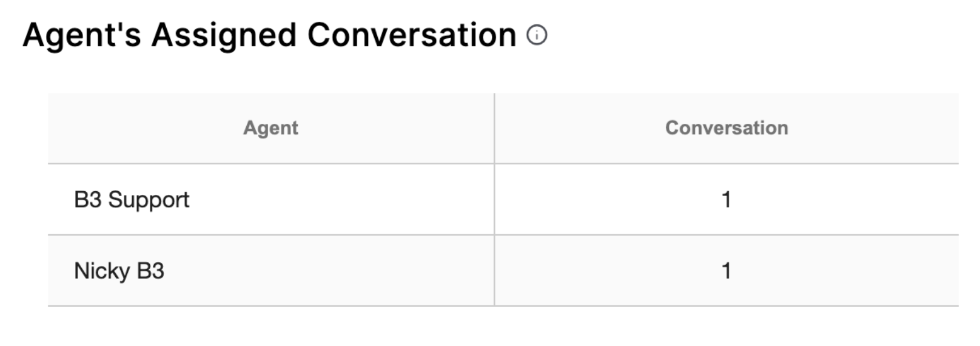Click the column divider in Nicky B3 row
The height and width of the screenshot is (346, 980).
pos(494,271)
